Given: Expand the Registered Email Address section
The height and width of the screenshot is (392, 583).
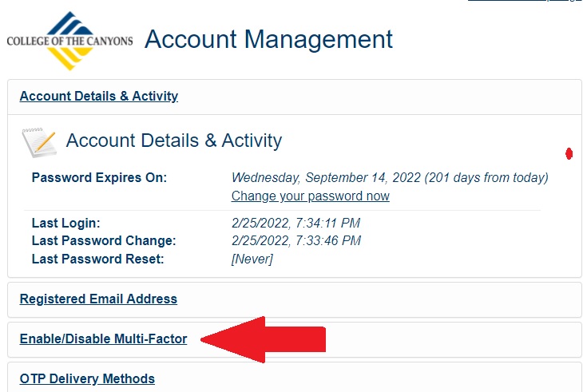Looking at the screenshot, I should [x=98, y=299].
